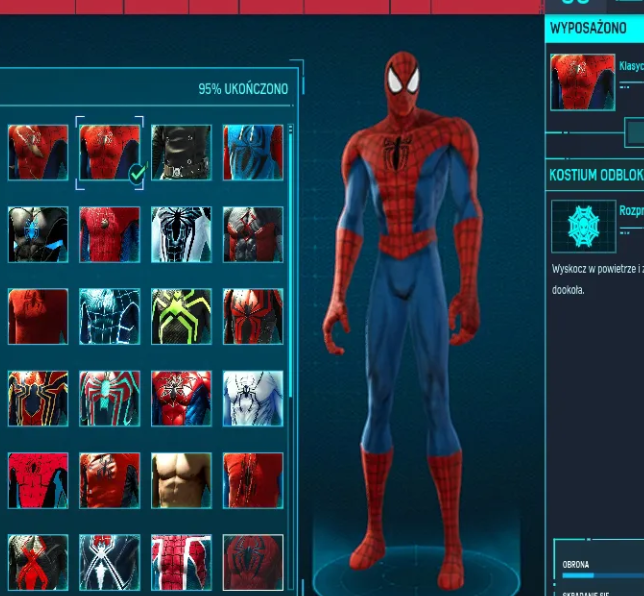Click the Klasyc suit name label
Image resolution: width=644 pixels, height=596 pixels.
pyautogui.click(x=631, y=66)
